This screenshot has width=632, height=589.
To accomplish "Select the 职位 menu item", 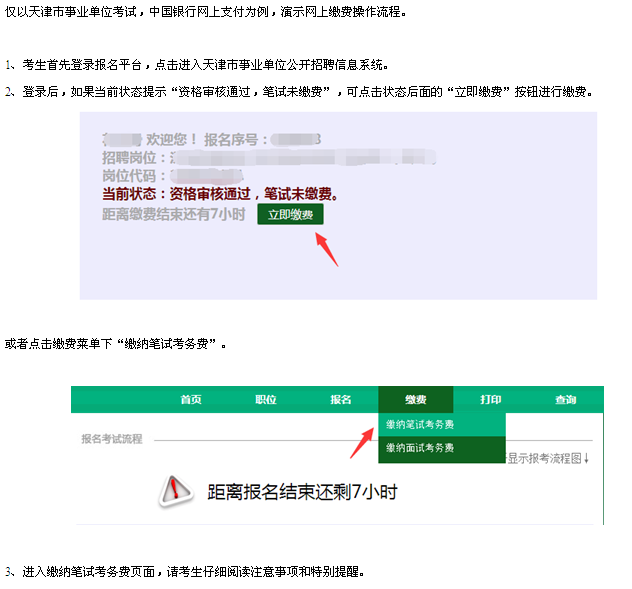I will tap(266, 400).
